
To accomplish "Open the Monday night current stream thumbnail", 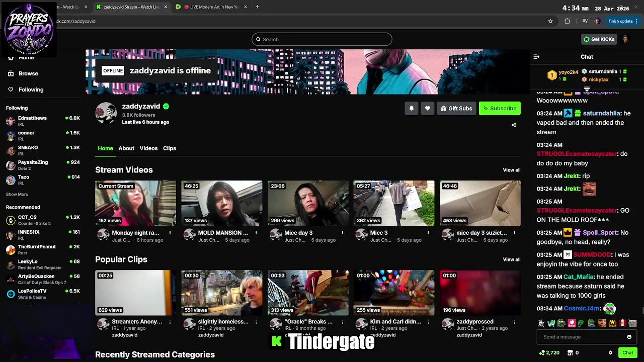I will [136, 203].
